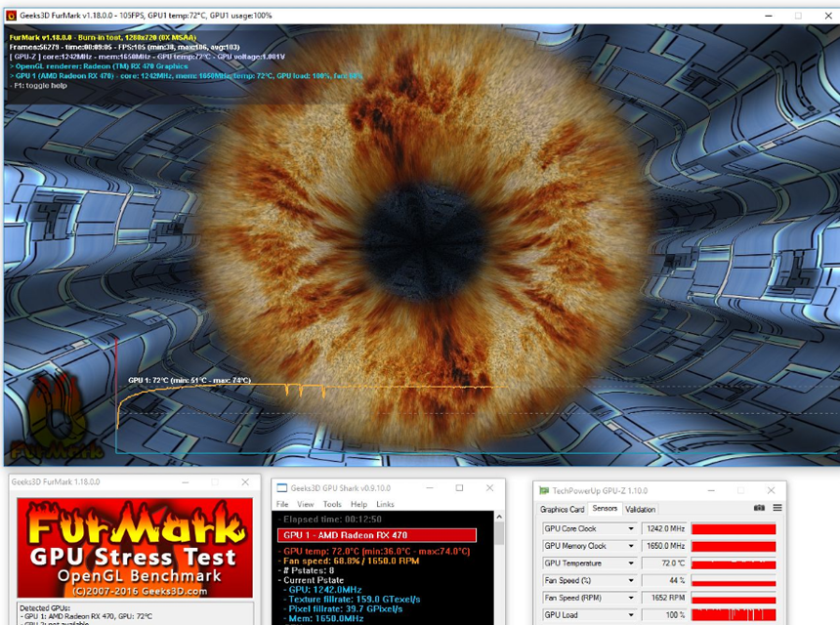Image resolution: width=840 pixels, height=625 pixels.
Task: Open the GPU-Z hamburger menu icon
Action: (x=777, y=508)
